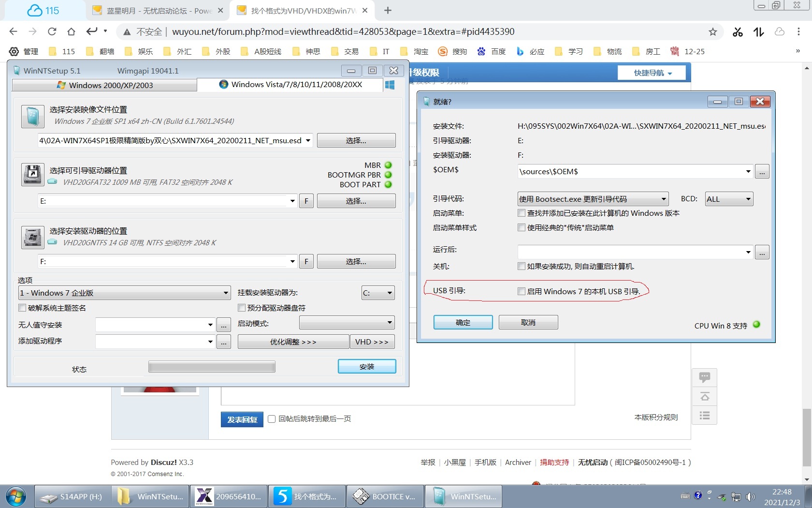Click the WinNTSetup status progress bar
Viewport: 812px width, 508px height.
click(212, 367)
